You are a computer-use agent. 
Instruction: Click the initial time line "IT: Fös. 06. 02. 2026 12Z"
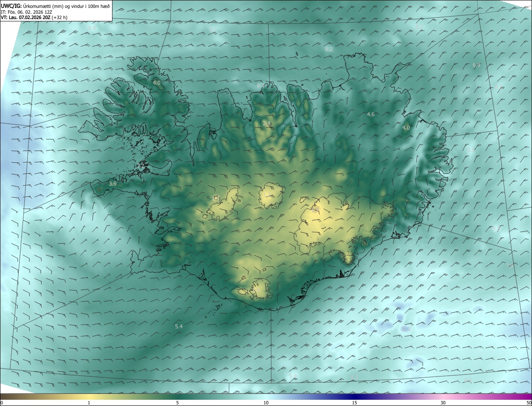pyautogui.click(x=27, y=12)
